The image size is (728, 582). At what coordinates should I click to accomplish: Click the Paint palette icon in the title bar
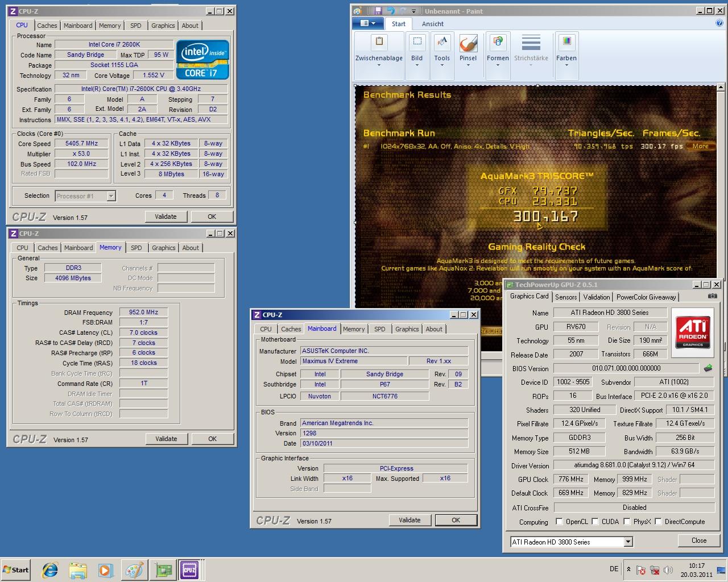357,11
